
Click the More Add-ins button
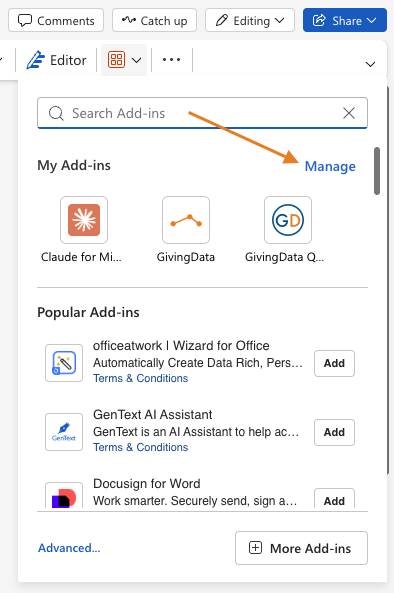301,548
